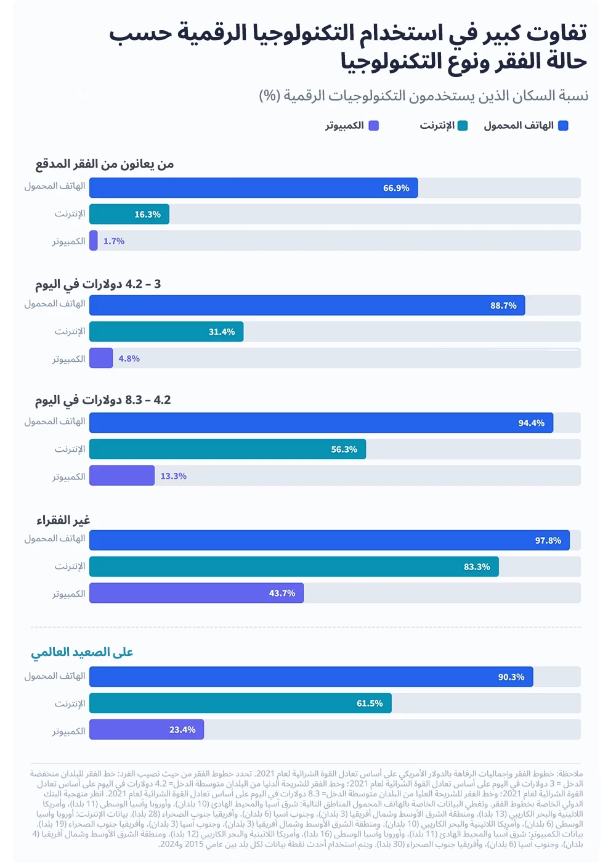Click the 'على الصعيد العالمي' section heading

(x=82, y=652)
